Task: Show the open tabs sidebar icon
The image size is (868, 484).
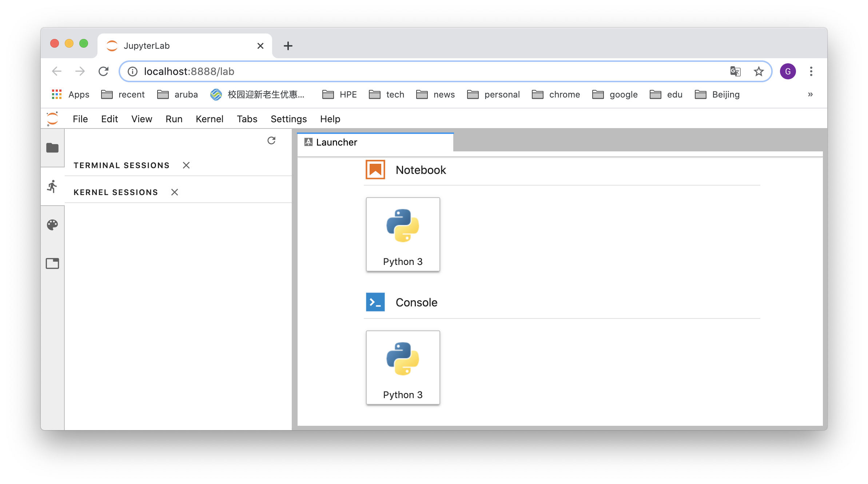Action: (x=52, y=263)
